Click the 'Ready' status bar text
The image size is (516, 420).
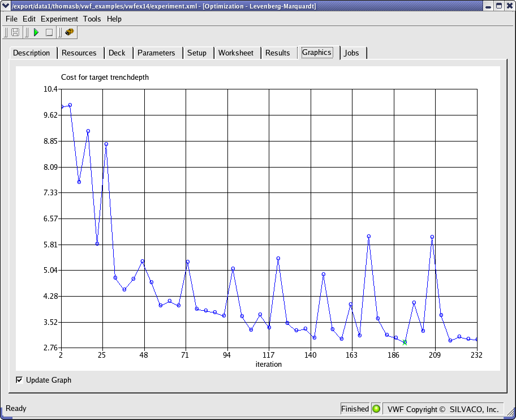[16, 409]
